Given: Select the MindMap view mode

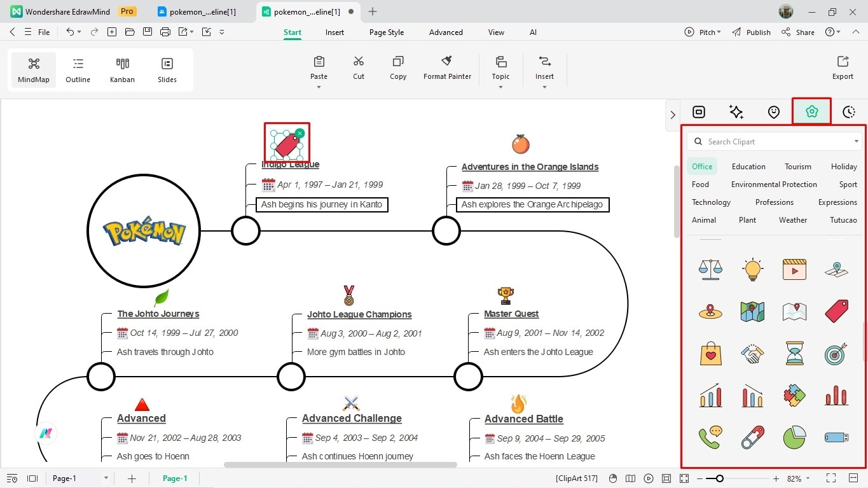Looking at the screenshot, I should [x=34, y=70].
